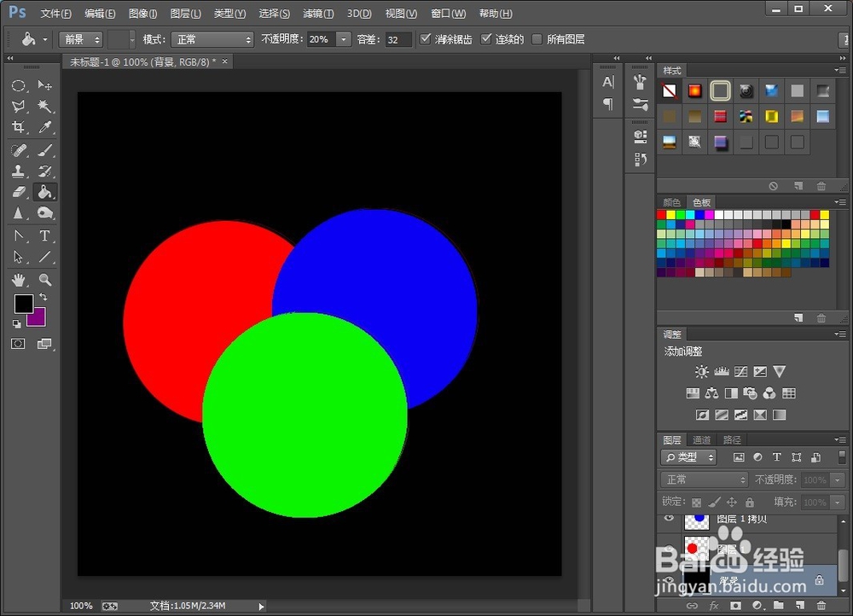This screenshot has height=616, width=853.
Task: Select the Elliptical Marquee tool
Action: (18, 85)
